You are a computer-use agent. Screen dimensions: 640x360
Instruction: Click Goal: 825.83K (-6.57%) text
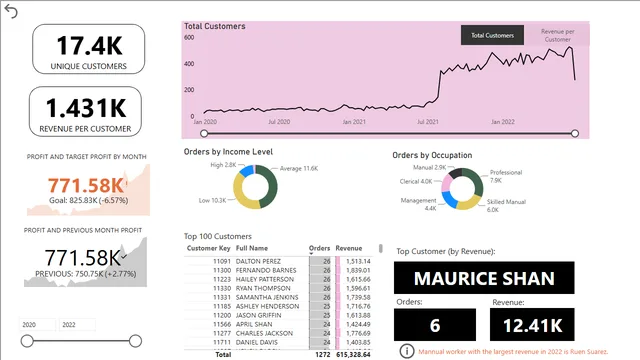tap(89, 200)
